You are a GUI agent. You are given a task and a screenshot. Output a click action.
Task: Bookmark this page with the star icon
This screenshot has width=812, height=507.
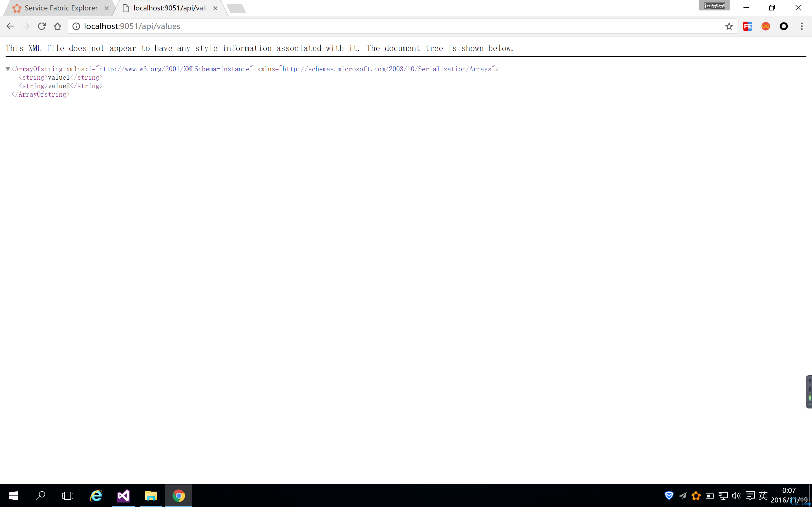coord(729,26)
